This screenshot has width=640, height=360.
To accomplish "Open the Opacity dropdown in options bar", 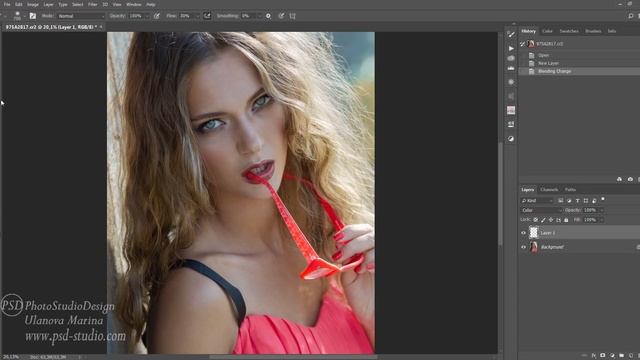I will [x=147, y=16].
